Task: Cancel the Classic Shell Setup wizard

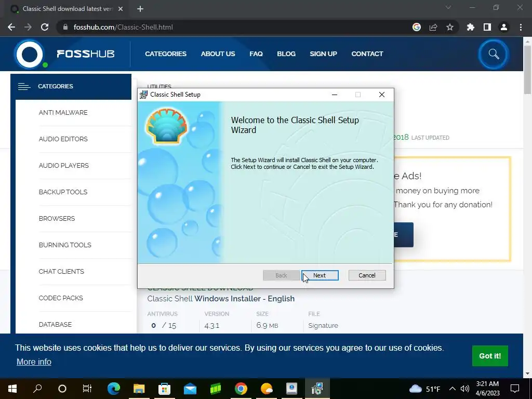Action: pos(367,275)
